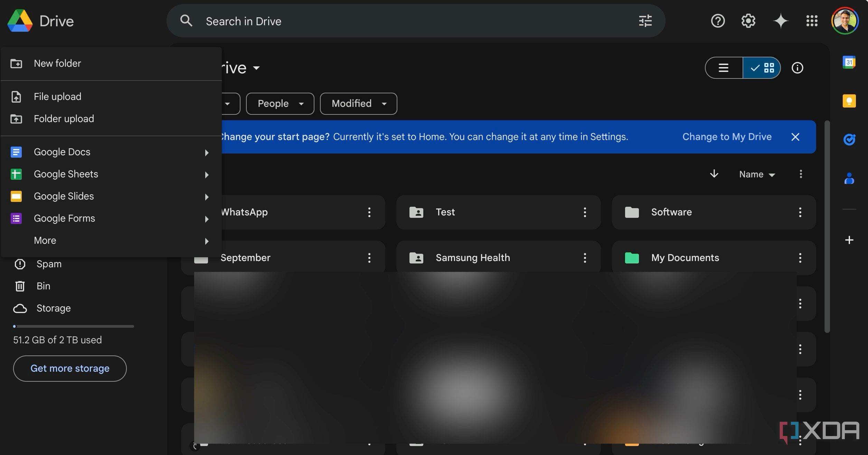
Task: Select the Bin menu item
Action: coord(43,286)
